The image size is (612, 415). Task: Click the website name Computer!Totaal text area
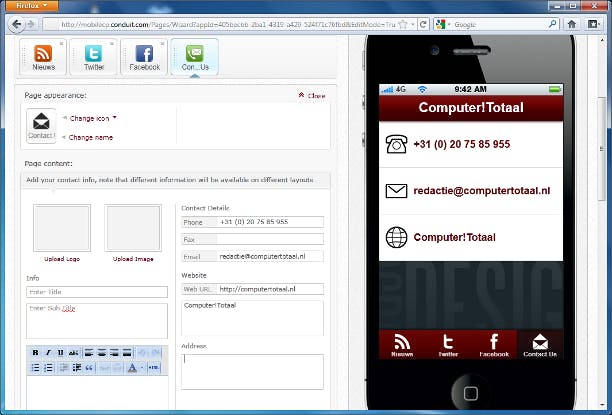click(x=253, y=318)
